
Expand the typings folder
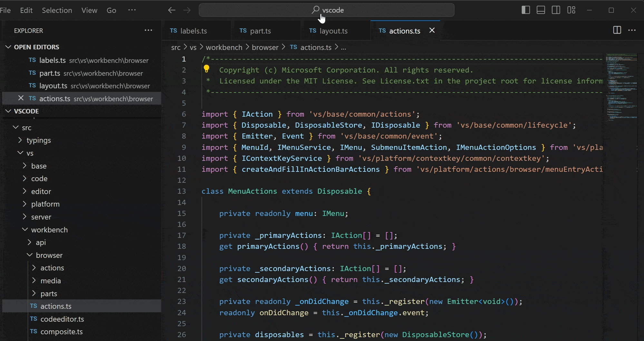(x=38, y=140)
